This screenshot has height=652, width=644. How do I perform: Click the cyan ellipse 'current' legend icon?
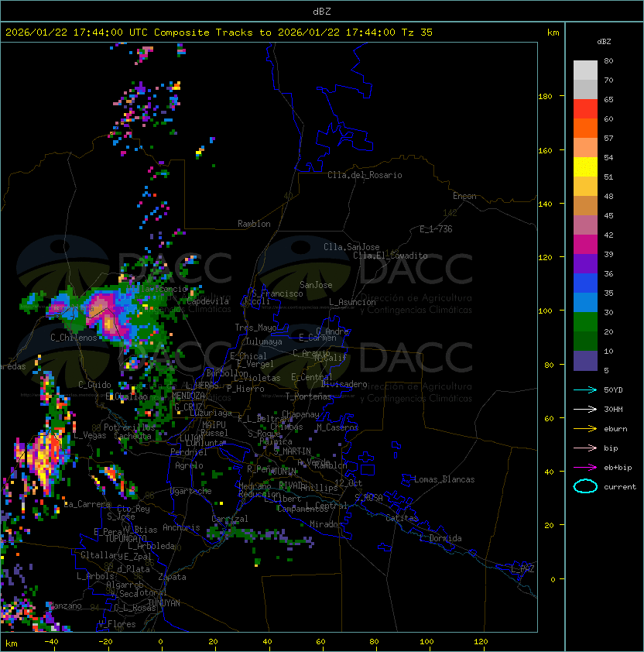click(585, 486)
